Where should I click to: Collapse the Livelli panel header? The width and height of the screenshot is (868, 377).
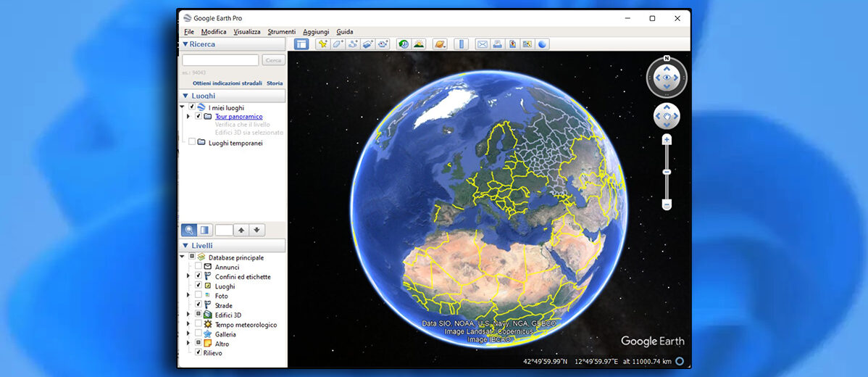[186, 246]
